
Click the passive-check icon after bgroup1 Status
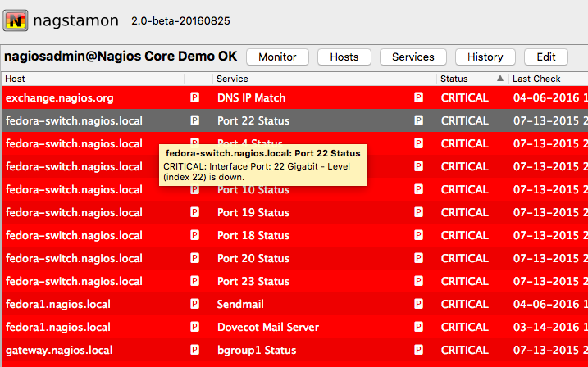click(x=418, y=350)
